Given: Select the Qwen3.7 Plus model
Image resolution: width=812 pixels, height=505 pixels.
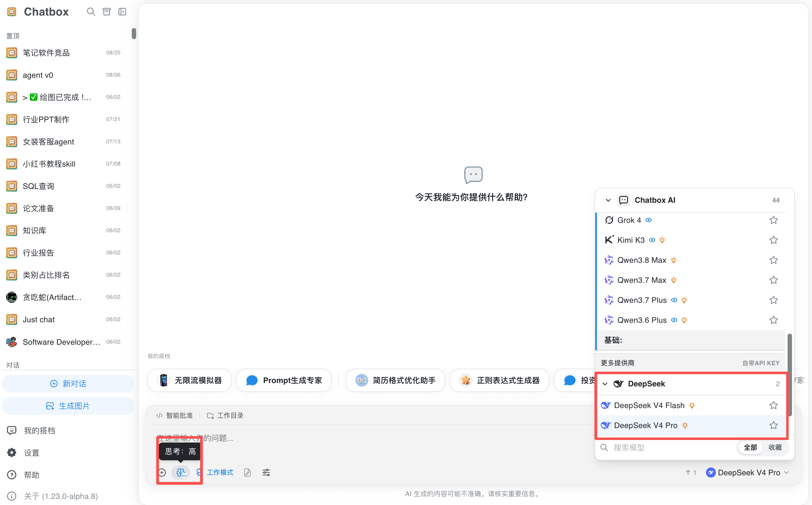Looking at the screenshot, I should pos(691,300).
